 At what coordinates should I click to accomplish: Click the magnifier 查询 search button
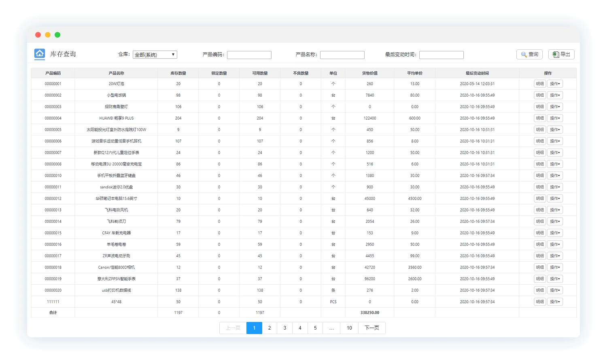point(529,54)
